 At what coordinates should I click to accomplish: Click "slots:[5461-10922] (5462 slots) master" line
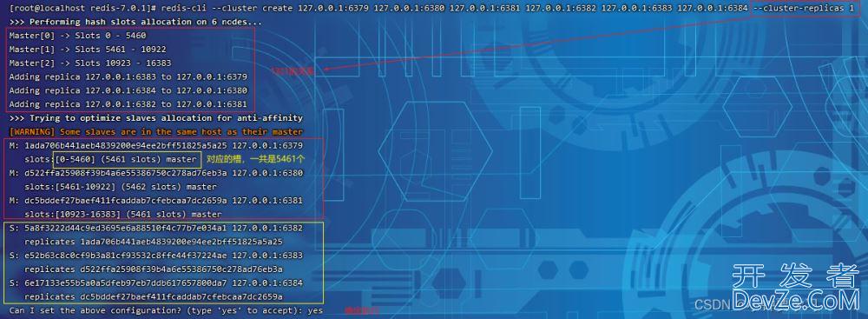(x=121, y=187)
